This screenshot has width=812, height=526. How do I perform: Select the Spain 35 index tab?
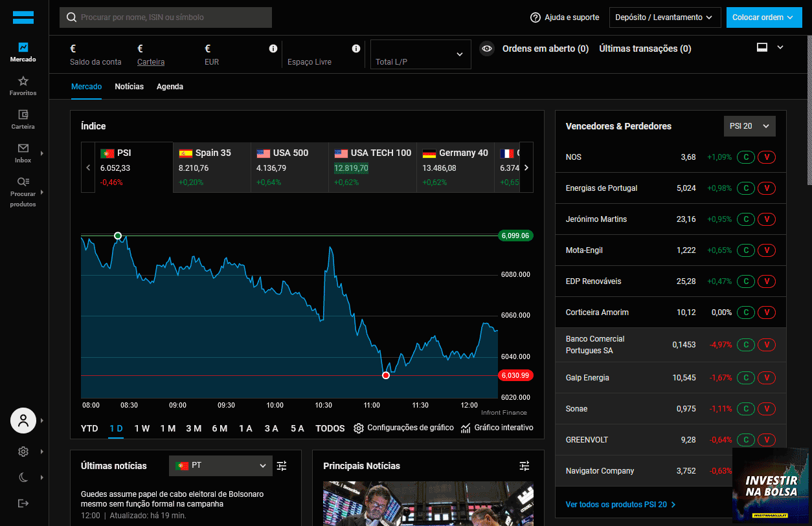coord(212,168)
